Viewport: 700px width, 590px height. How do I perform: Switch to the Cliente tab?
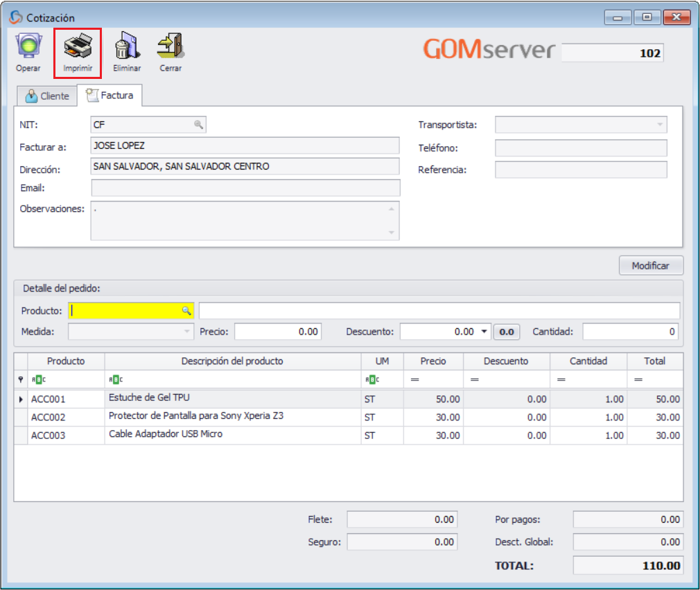[46, 96]
